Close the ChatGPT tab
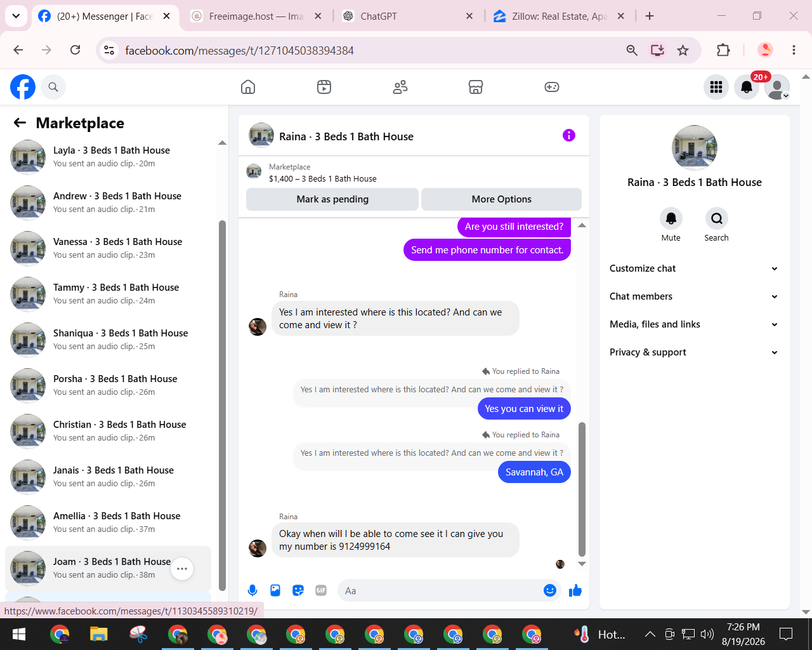 (x=469, y=16)
